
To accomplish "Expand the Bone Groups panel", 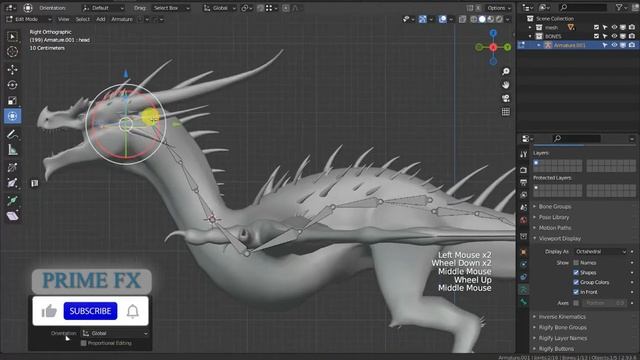I will [555, 207].
